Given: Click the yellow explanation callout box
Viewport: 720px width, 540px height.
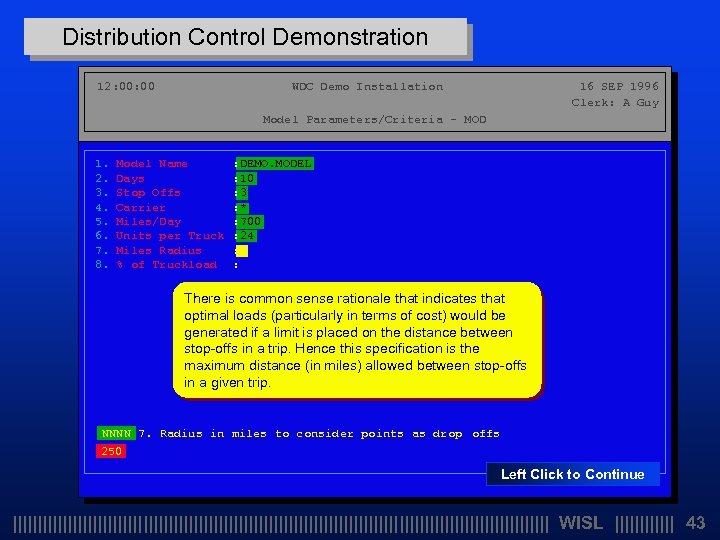Looking at the screenshot, I should [x=358, y=340].
